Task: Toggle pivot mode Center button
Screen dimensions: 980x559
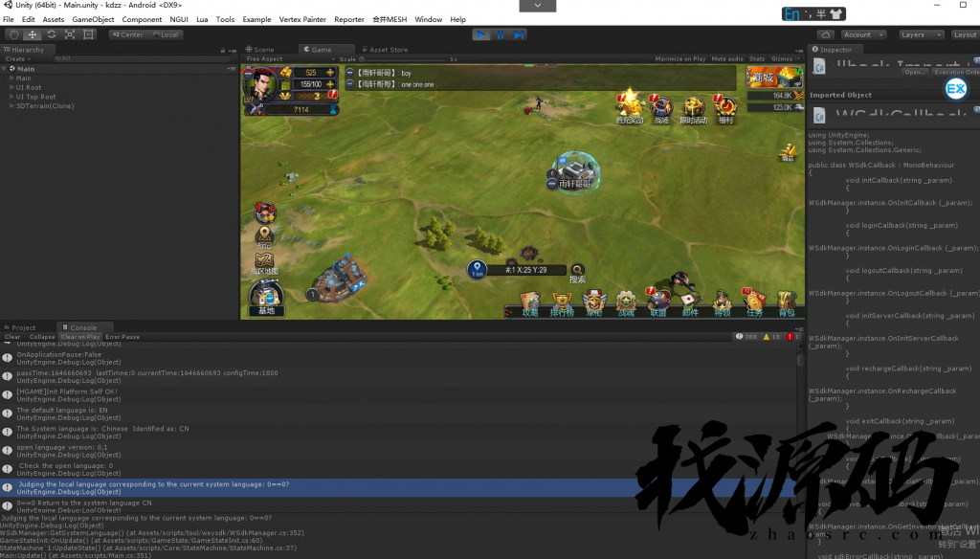Action: click(128, 35)
